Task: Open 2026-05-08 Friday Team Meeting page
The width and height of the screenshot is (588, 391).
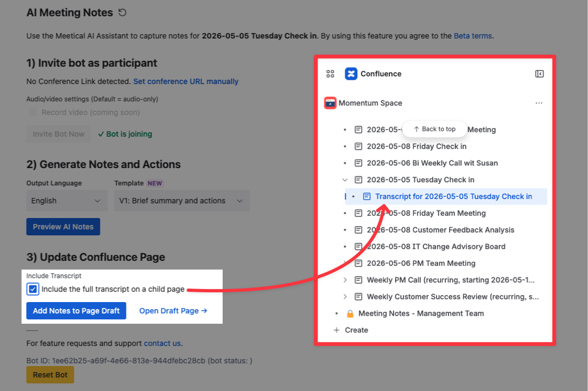Action: [x=426, y=213]
